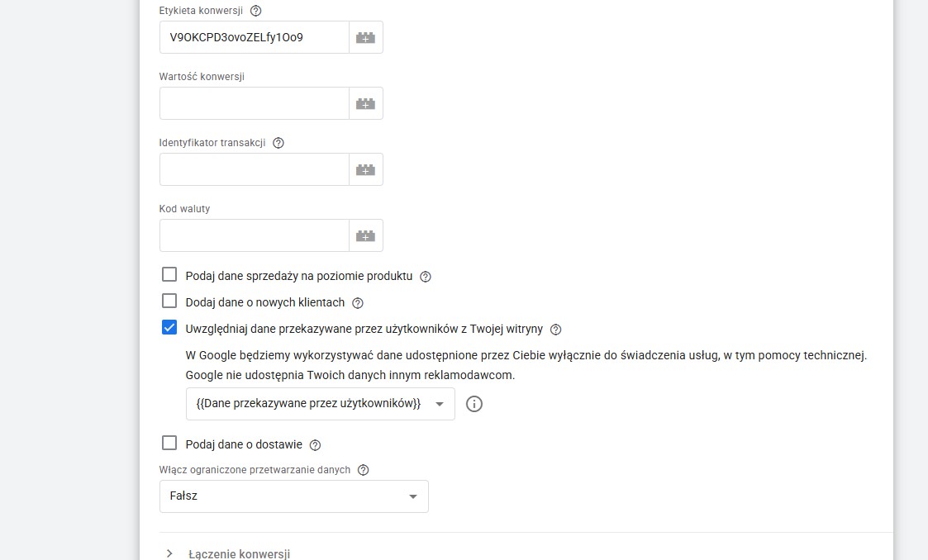928x560 pixels.
Task: Enable Podaj dane sprzedaży na poziomie produktu
Action: pyautogui.click(x=169, y=275)
